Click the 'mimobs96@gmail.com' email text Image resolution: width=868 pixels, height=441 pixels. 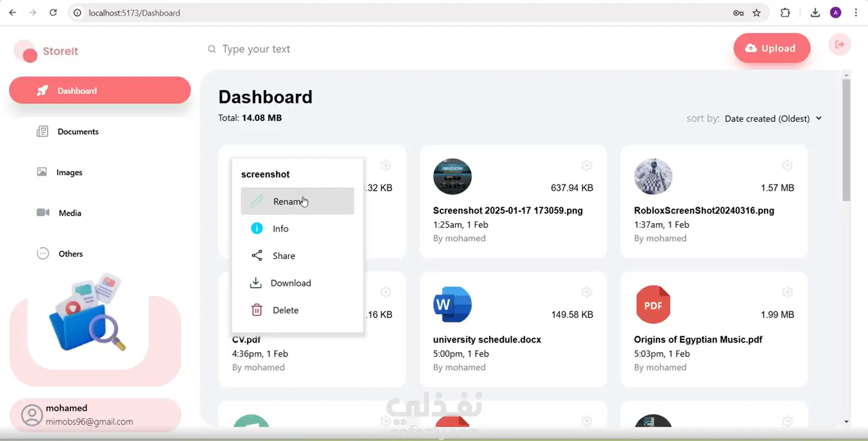89,422
